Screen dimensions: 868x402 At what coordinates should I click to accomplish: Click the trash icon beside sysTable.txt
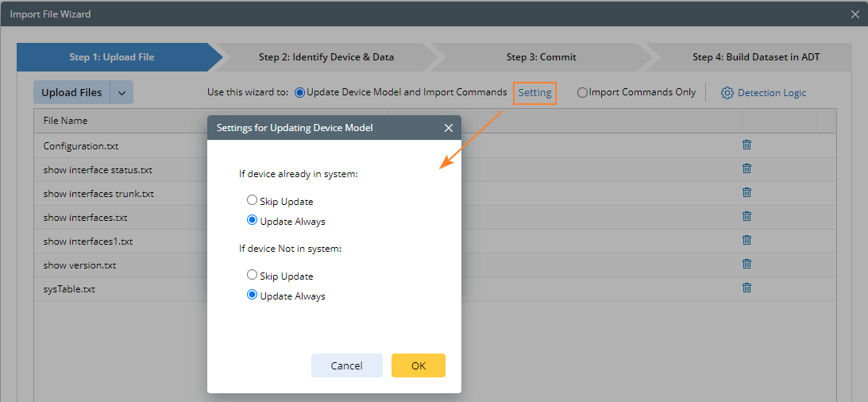746,288
